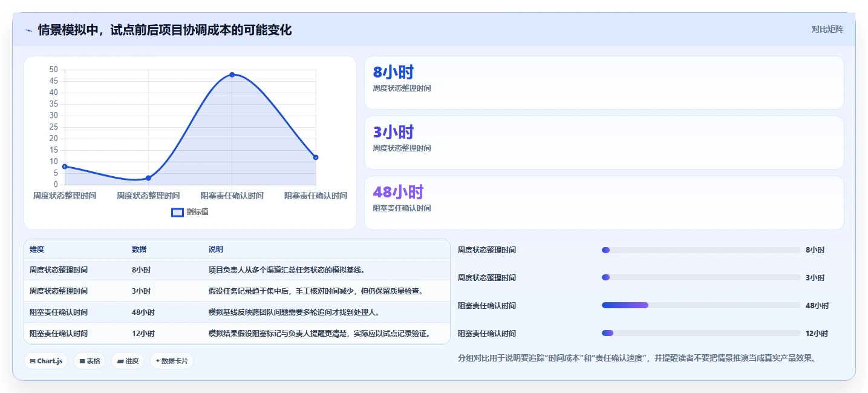Click the description starting 项目负责人从多个渠道
868x393 pixels.
pos(287,270)
